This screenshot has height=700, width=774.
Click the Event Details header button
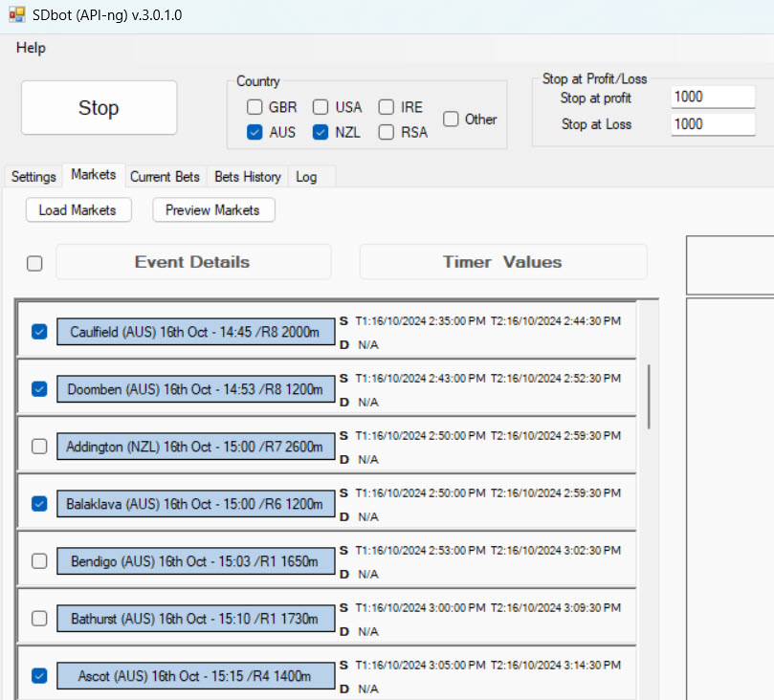[x=193, y=262]
